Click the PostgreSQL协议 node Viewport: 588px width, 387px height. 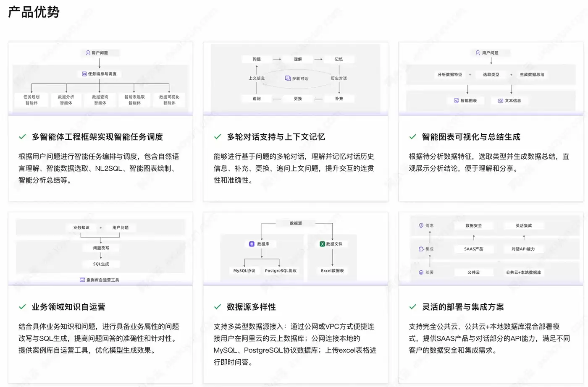coord(281,271)
